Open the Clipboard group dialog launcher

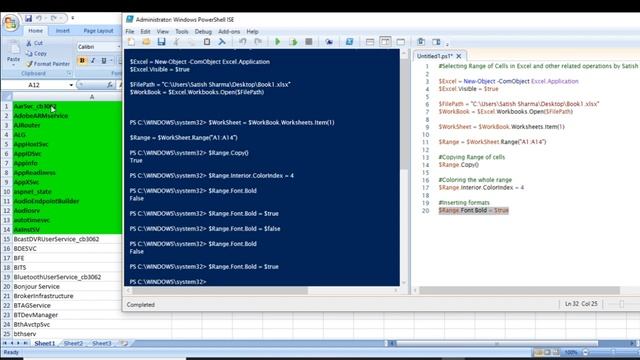click(69, 73)
